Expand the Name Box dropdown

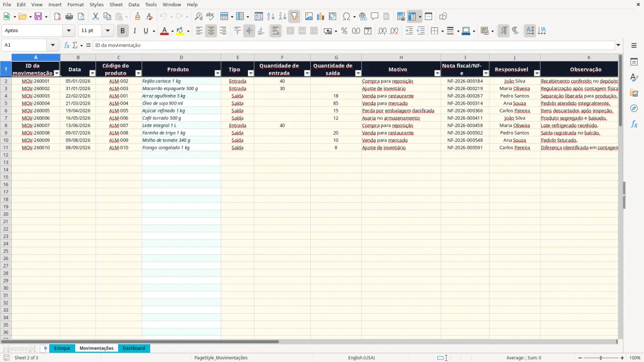click(x=53, y=45)
